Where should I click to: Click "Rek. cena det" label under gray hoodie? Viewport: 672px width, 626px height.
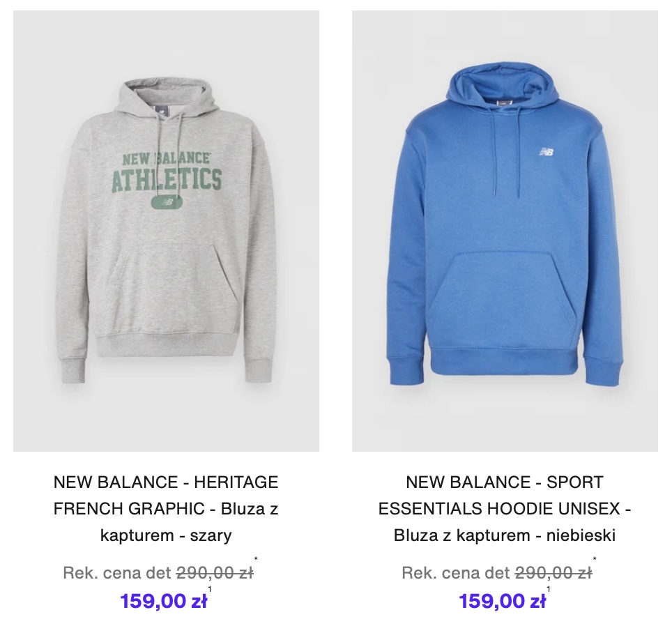click(117, 573)
